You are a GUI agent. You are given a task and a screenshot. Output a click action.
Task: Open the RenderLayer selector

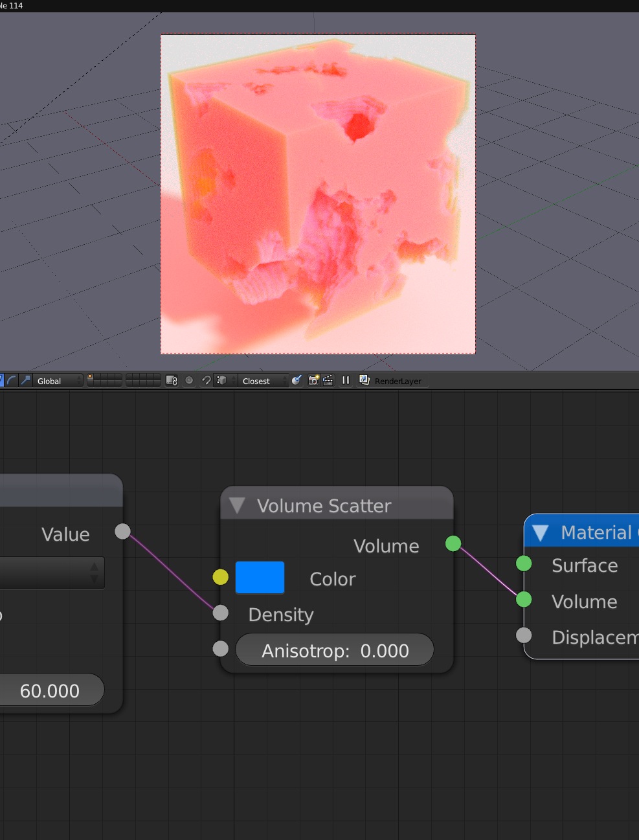[x=398, y=381]
